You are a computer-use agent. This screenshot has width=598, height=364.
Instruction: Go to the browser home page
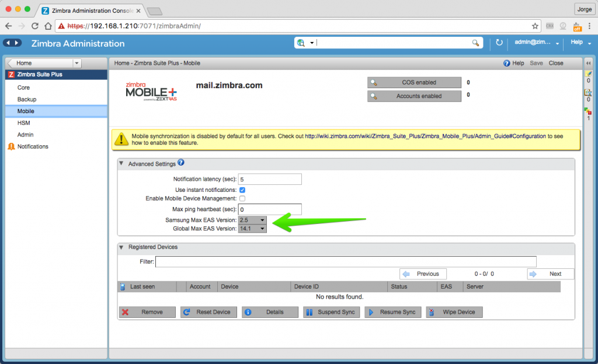pyautogui.click(x=48, y=26)
